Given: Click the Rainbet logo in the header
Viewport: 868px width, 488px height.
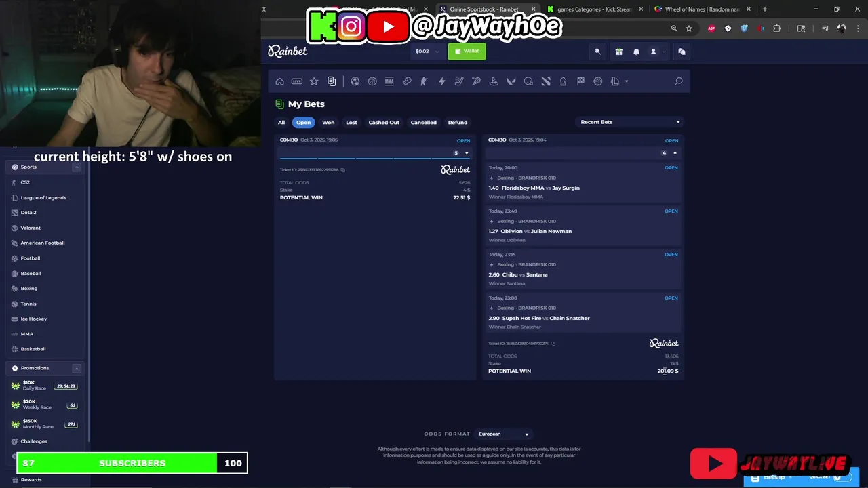Looking at the screenshot, I should click(288, 52).
